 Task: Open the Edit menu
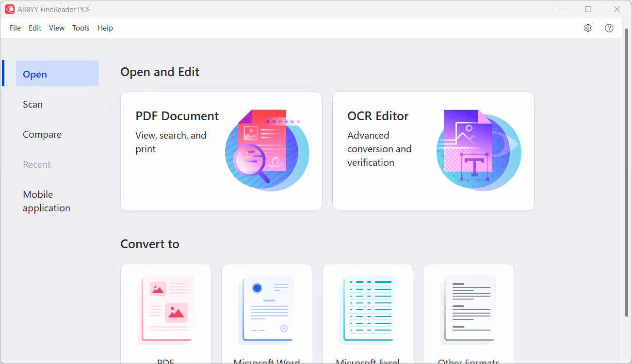tap(35, 28)
